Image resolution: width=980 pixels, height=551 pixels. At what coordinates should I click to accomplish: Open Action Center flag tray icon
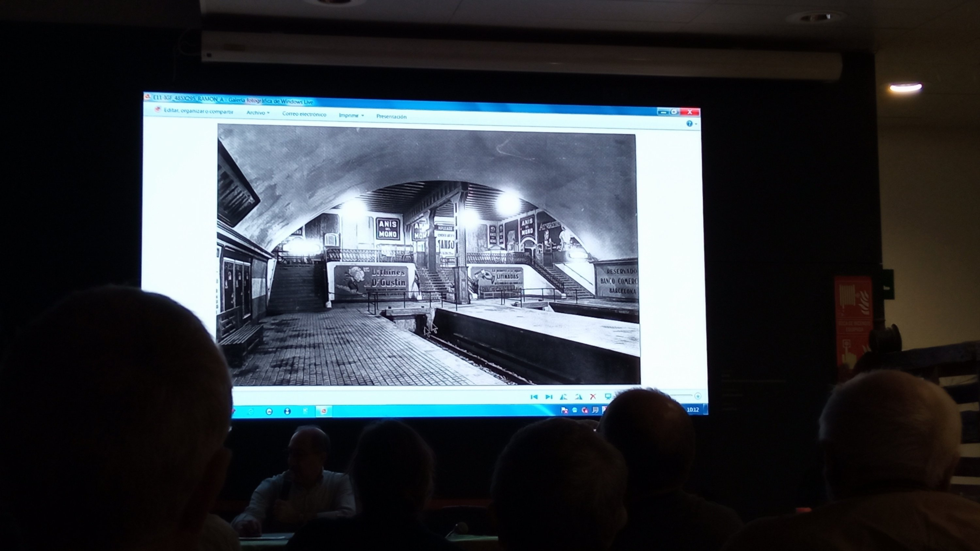click(x=564, y=410)
